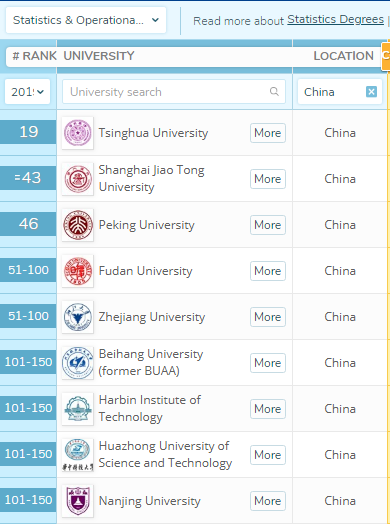This screenshot has width=390, height=524.
Task: Click the 51-100 rank for Zhejiang University
Action: tap(28, 316)
